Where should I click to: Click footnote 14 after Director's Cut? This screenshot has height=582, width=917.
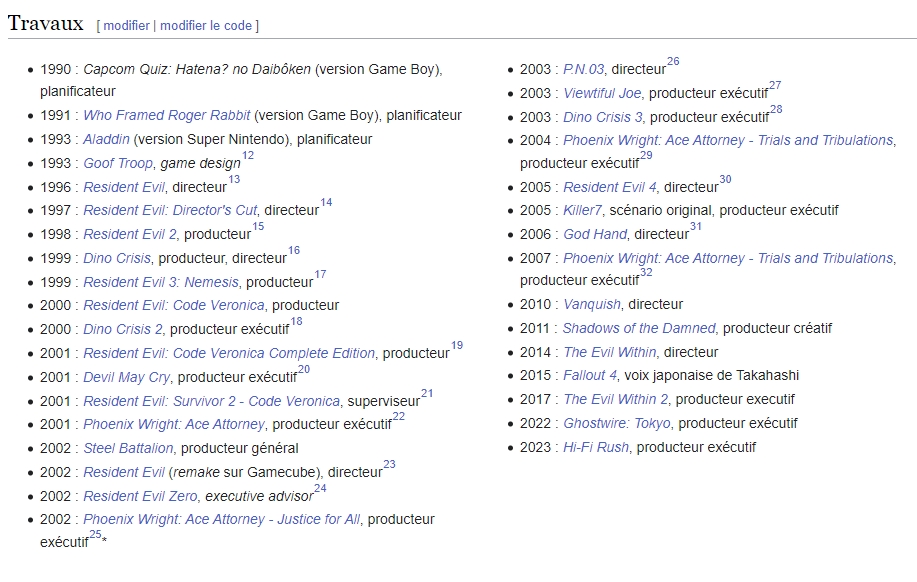click(326, 202)
